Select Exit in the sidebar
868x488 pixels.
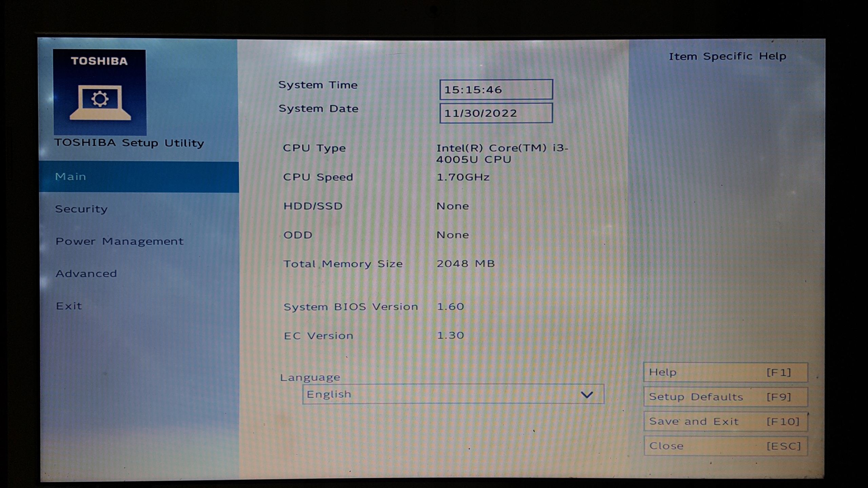tap(69, 306)
